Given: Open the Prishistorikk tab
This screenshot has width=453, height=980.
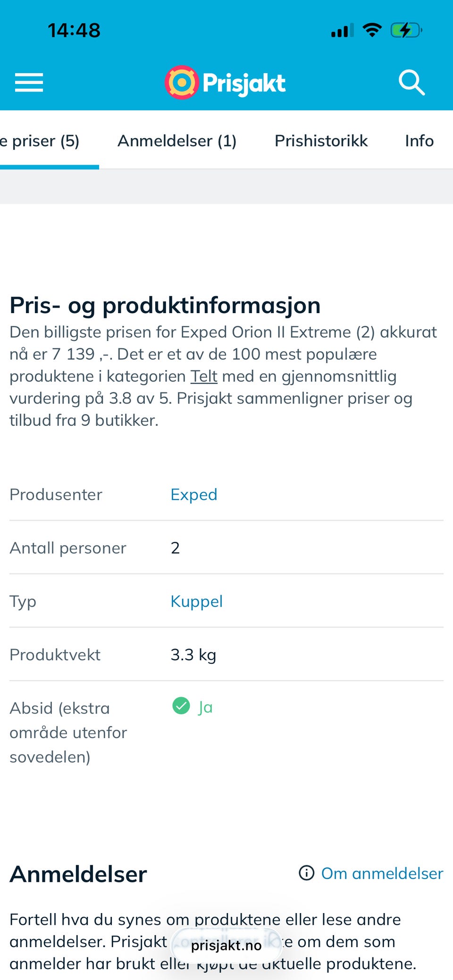Looking at the screenshot, I should (x=321, y=141).
